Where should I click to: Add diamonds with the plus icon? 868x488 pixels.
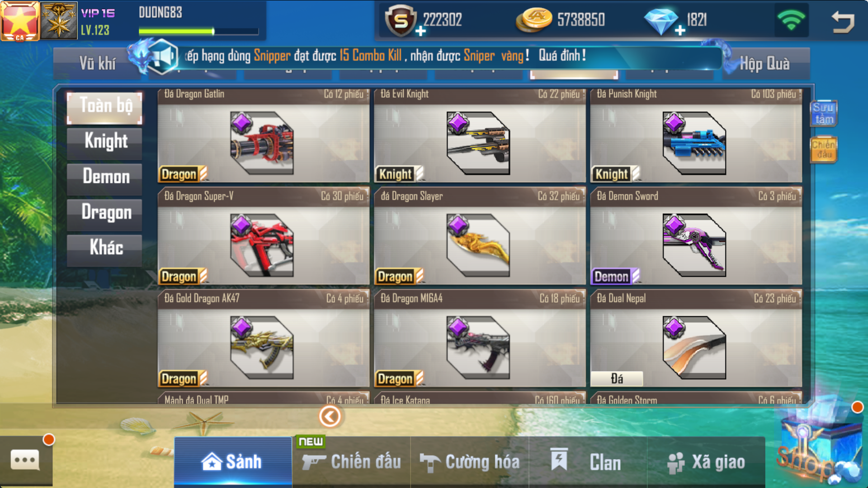(x=680, y=31)
